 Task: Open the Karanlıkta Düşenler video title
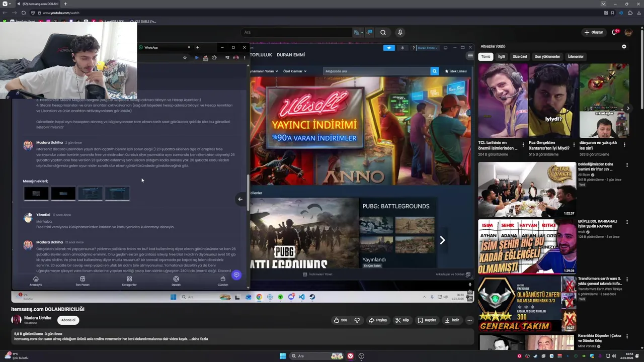(x=600, y=337)
